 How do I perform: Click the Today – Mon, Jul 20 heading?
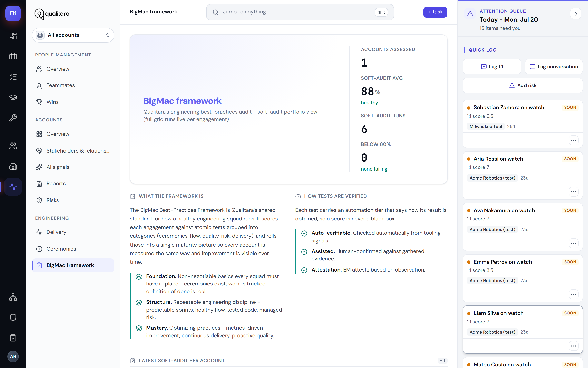(509, 20)
